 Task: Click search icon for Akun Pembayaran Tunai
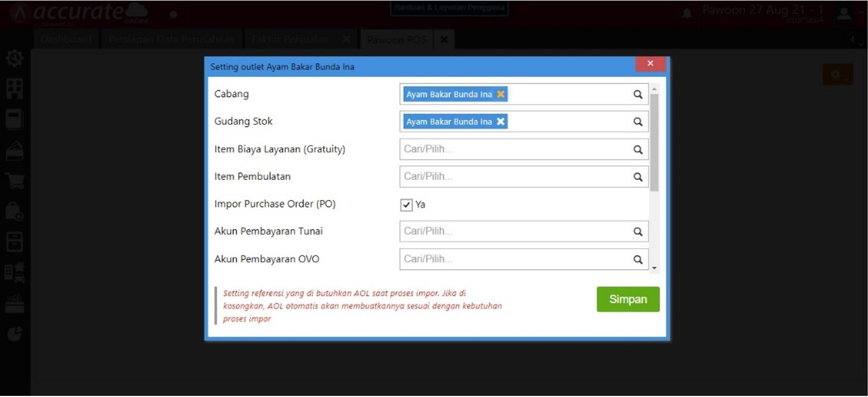[x=637, y=232]
